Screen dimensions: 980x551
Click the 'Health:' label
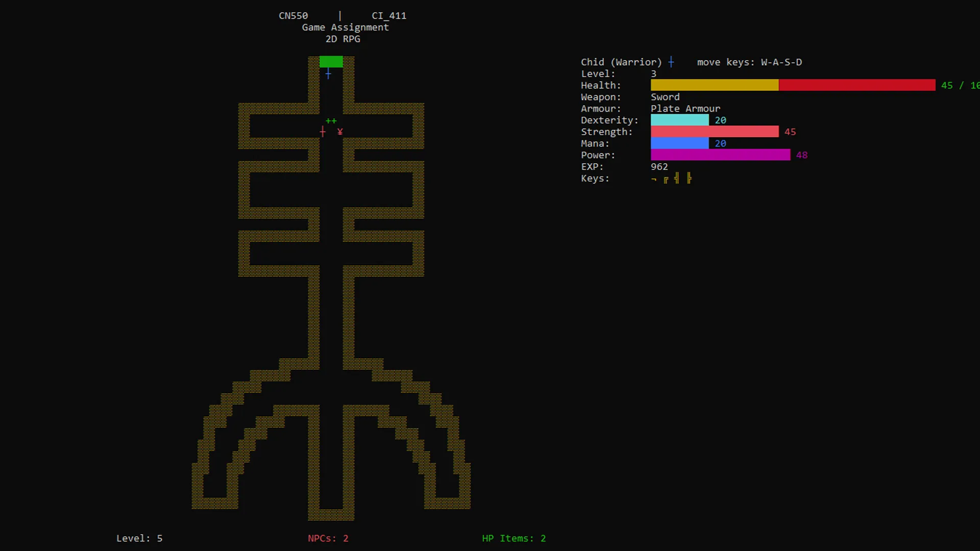pos(601,86)
